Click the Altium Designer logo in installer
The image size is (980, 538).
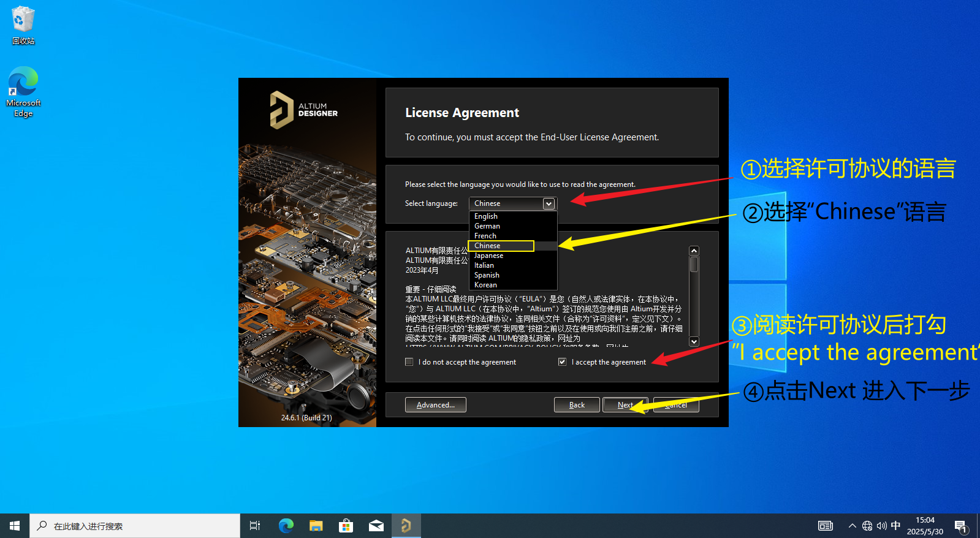tap(304, 110)
